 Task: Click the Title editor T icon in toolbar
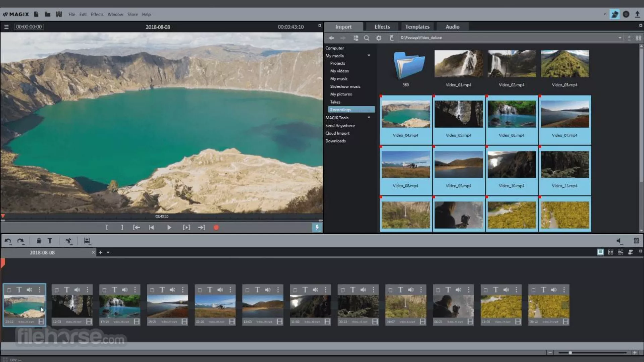(50, 241)
